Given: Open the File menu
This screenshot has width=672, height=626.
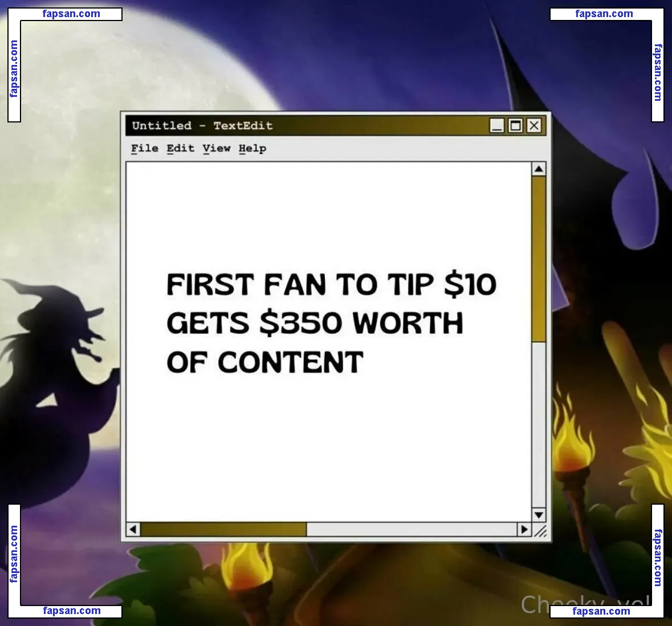Looking at the screenshot, I should 145,149.
